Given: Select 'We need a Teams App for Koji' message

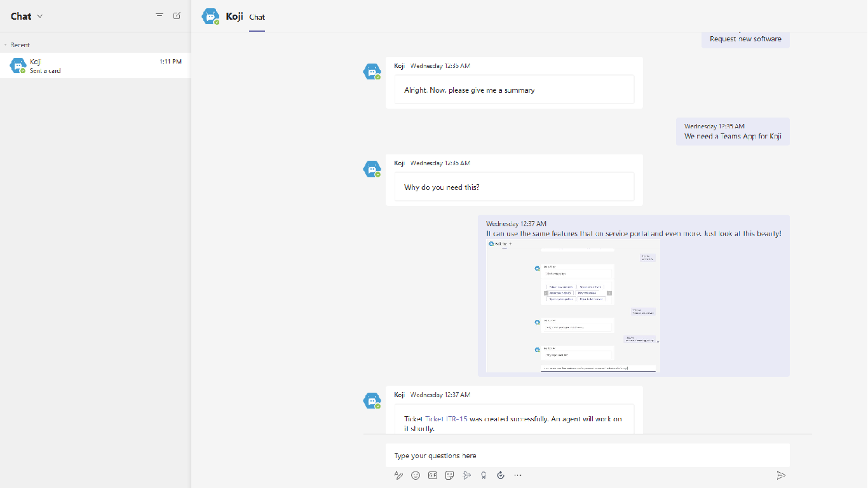Looking at the screenshot, I should 733,132.
